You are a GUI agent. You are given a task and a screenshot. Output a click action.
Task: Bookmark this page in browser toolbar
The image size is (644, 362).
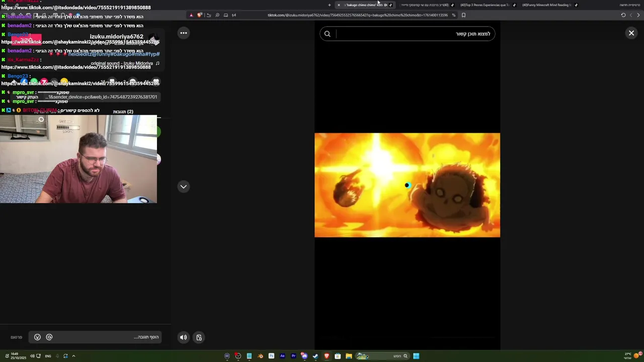(463, 15)
